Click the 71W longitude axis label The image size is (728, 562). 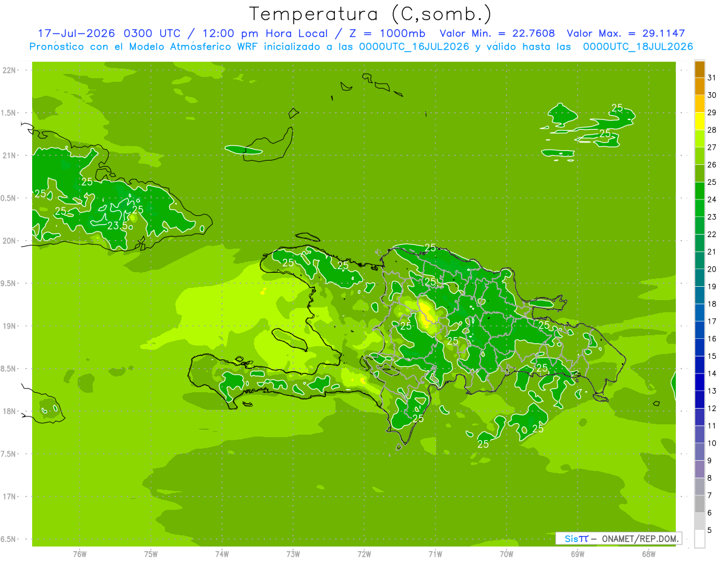(x=435, y=554)
